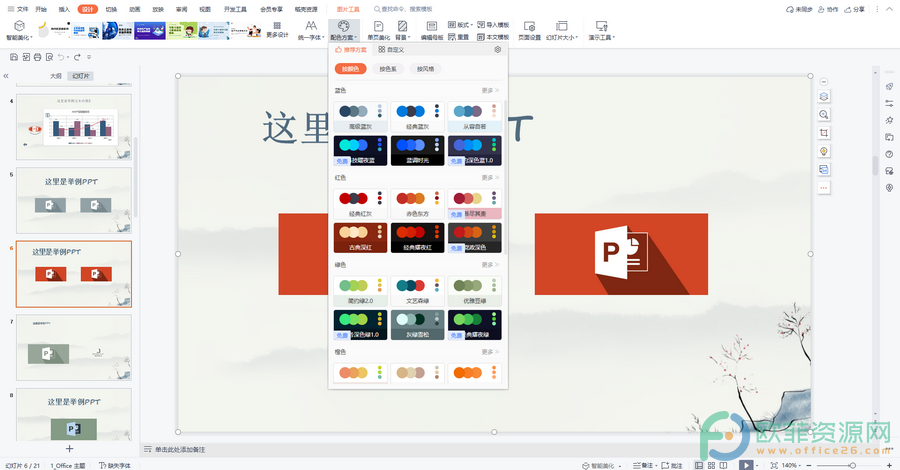The image size is (900, 470).
Task: Click 编辑母版 edit master icon
Action: point(432,30)
